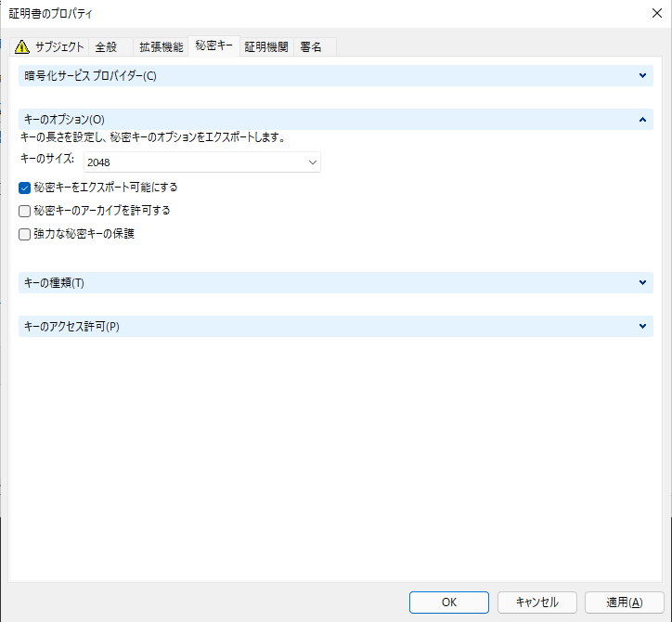This screenshot has width=672, height=622.
Task: Expand the キーの種類(T) section
Action: point(336,283)
